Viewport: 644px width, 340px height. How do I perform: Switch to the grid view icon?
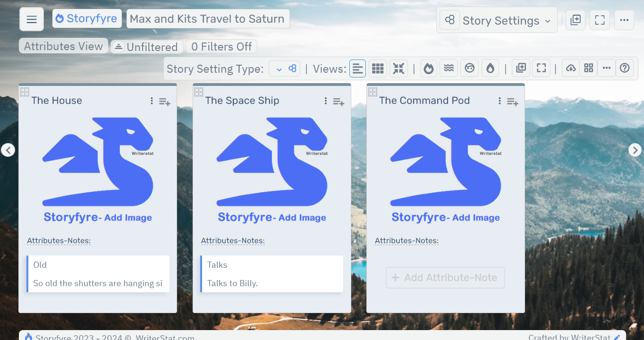pos(378,68)
